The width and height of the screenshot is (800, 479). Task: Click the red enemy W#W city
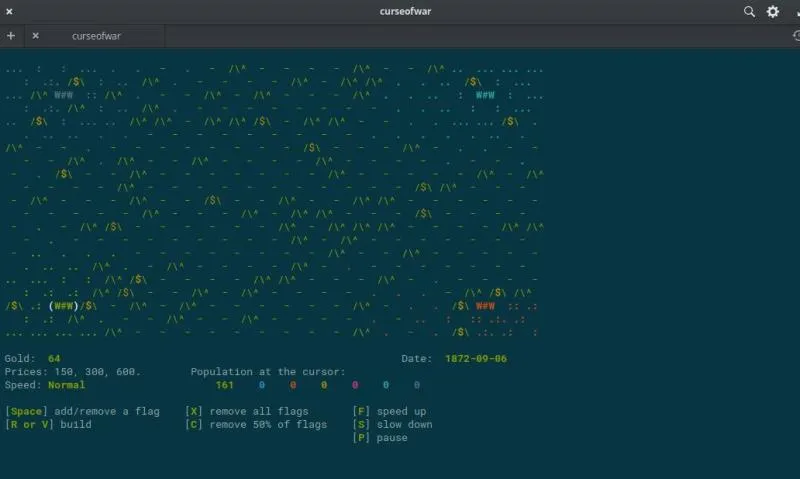pos(485,306)
